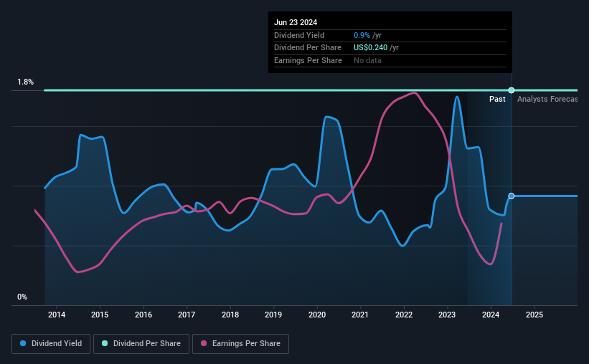
Task: Click the 2019 x-axis label
Action: (x=273, y=315)
